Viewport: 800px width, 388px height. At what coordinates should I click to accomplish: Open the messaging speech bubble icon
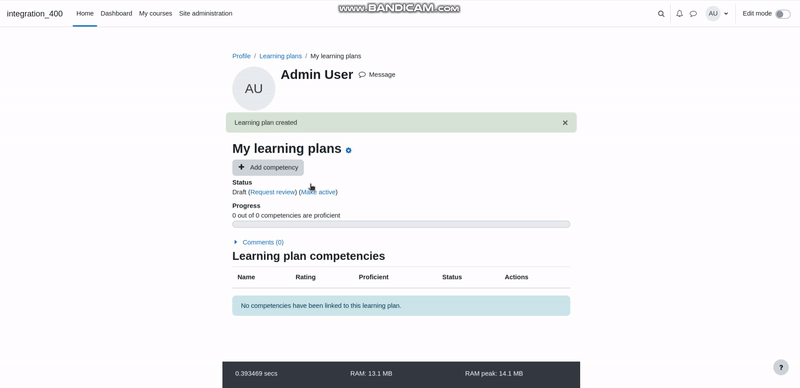[693, 14]
